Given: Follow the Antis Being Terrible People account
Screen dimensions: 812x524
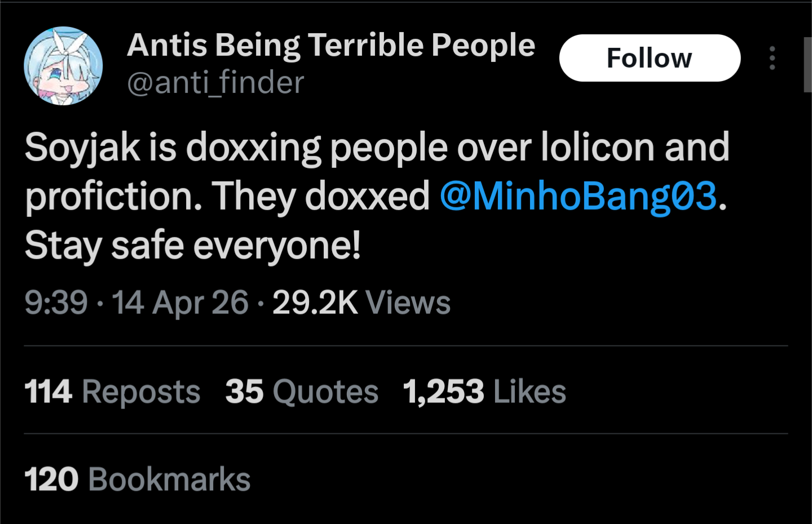Looking at the screenshot, I should (650, 58).
